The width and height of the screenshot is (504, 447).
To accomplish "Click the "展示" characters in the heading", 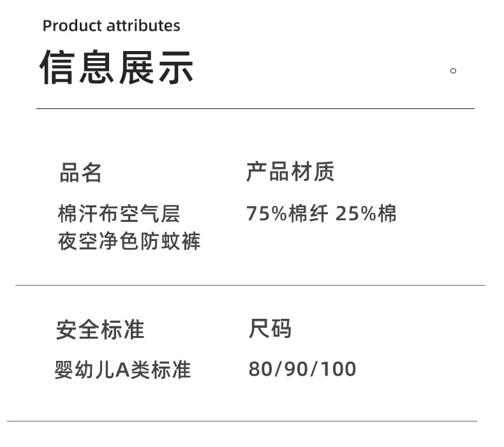I will [x=156, y=68].
